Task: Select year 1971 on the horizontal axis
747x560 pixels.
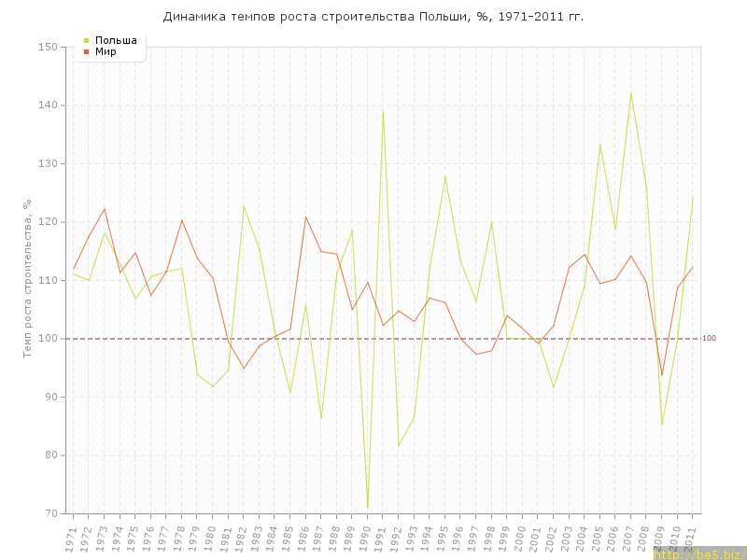Action: pyautogui.click(x=71, y=538)
